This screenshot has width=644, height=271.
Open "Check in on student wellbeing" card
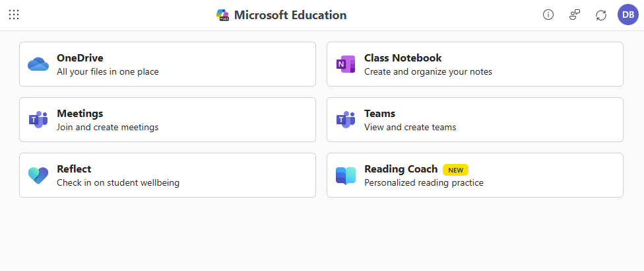[x=118, y=182]
